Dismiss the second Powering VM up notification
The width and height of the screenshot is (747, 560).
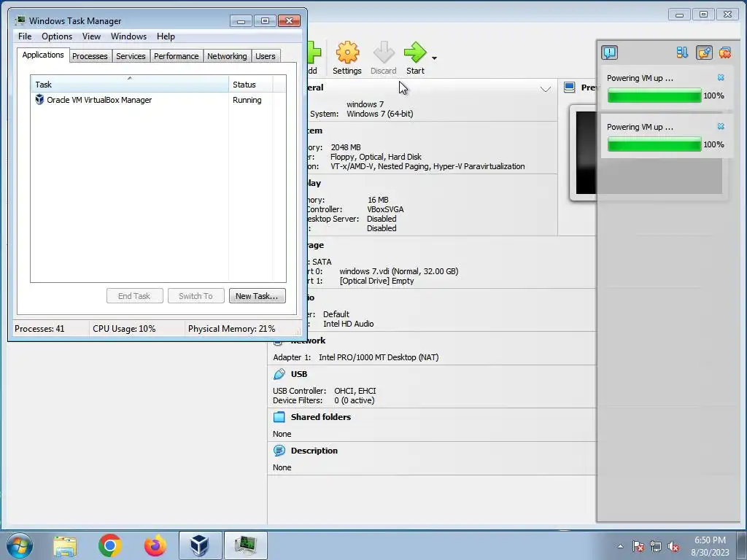(721, 126)
